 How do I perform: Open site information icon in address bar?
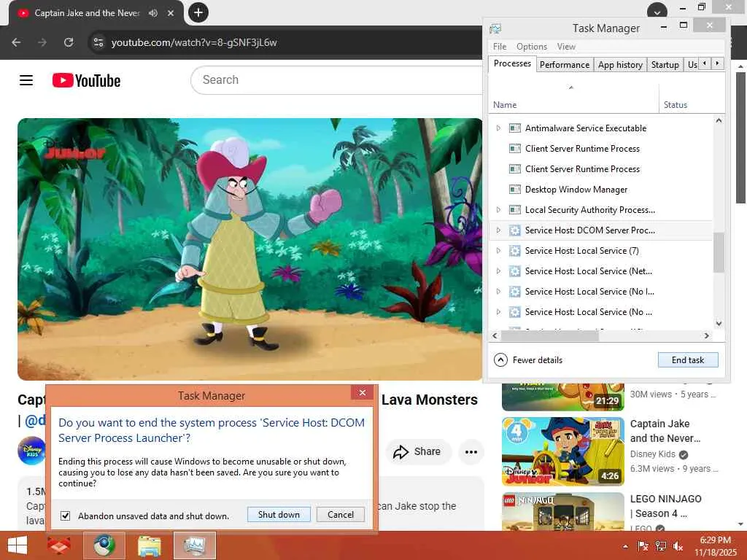pos(98,42)
